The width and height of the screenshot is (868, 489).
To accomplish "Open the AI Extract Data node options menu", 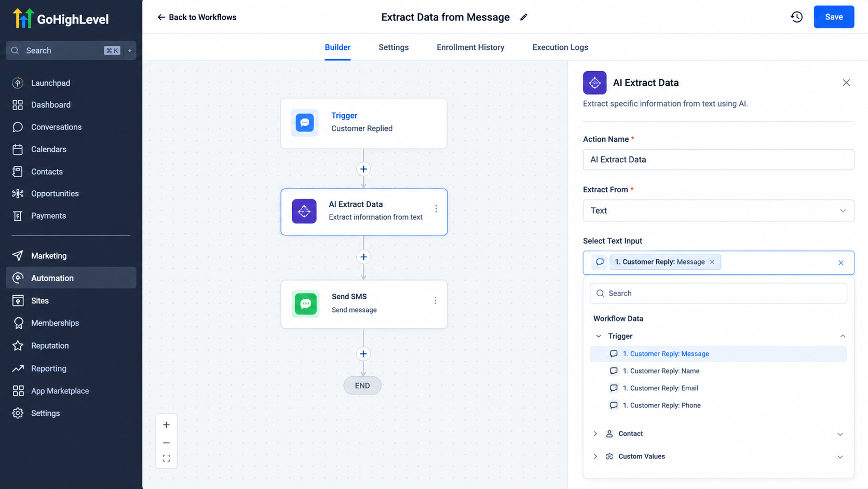I will [436, 208].
